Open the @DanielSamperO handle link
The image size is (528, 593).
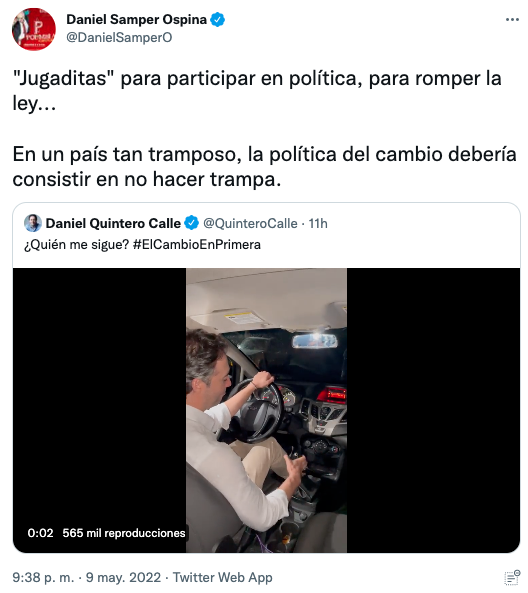119,37
